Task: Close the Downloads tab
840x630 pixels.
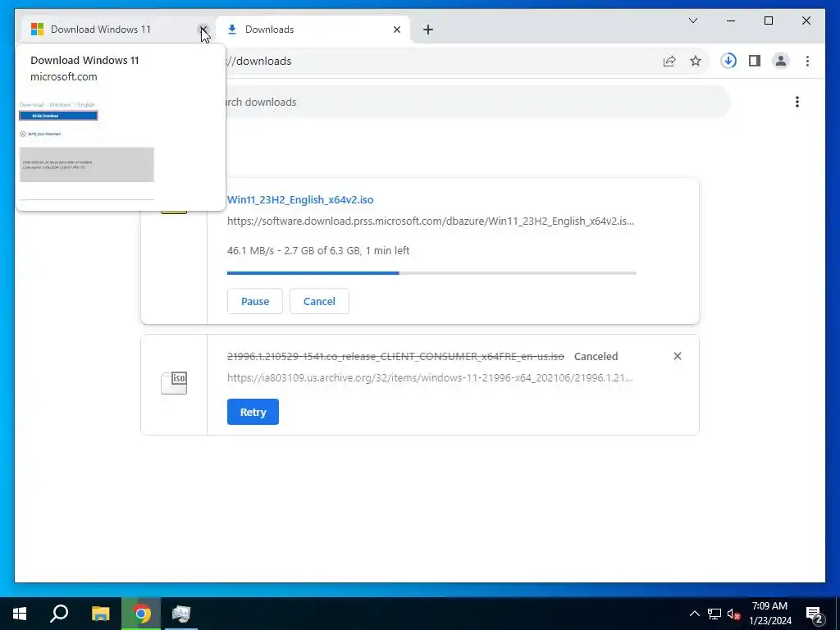Action: pos(397,30)
